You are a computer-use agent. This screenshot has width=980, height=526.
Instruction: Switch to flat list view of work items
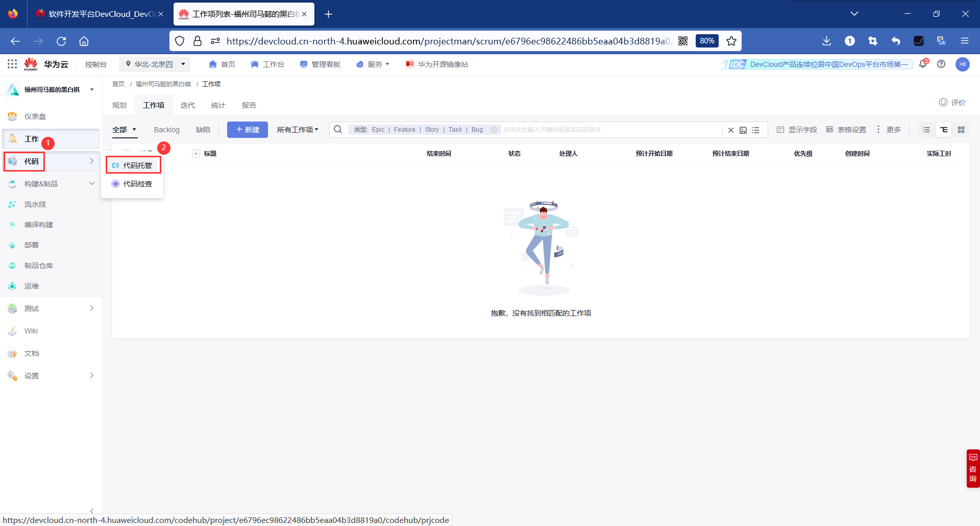926,130
